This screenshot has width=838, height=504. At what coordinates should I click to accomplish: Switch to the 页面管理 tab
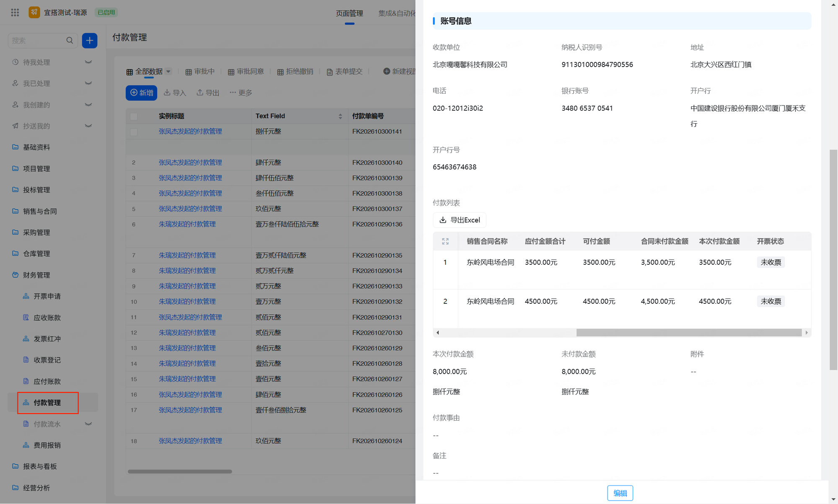(349, 13)
